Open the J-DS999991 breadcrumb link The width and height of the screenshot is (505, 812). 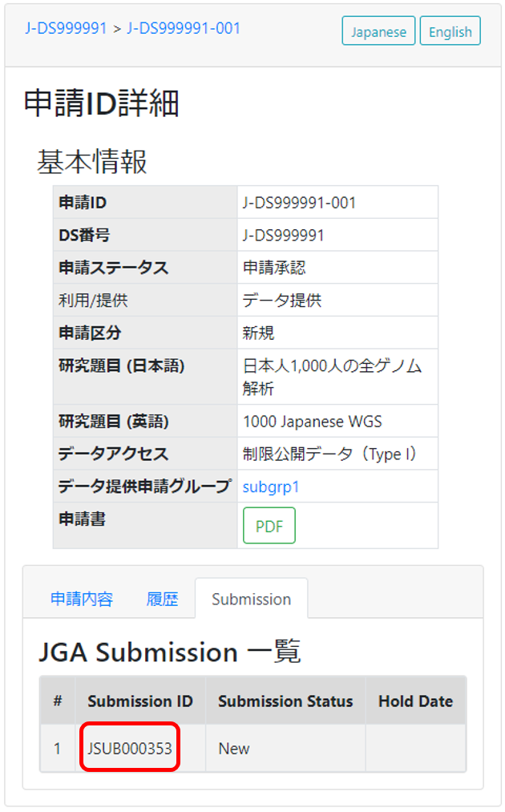pyautogui.click(x=66, y=29)
